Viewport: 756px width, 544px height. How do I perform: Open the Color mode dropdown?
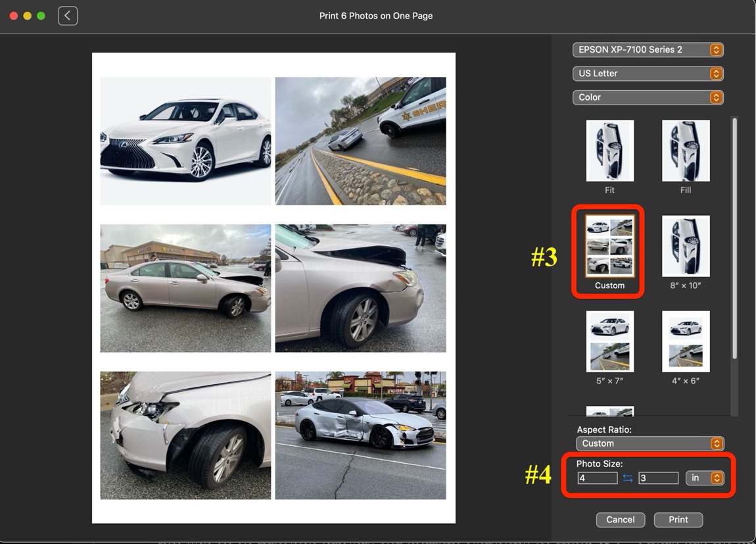pyautogui.click(x=648, y=97)
